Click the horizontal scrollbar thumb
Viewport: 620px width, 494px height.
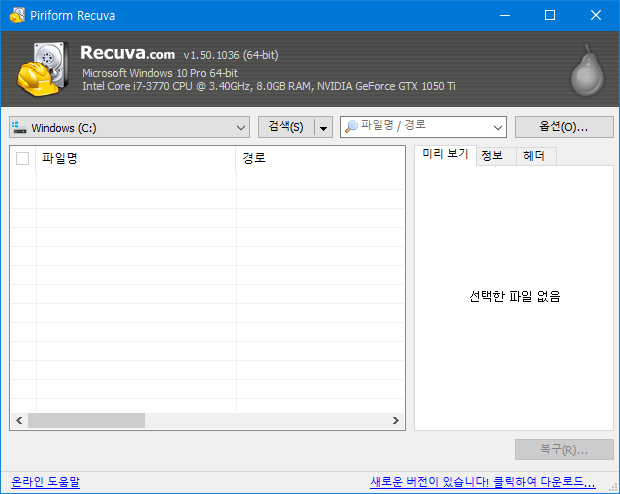(x=86, y=420)
